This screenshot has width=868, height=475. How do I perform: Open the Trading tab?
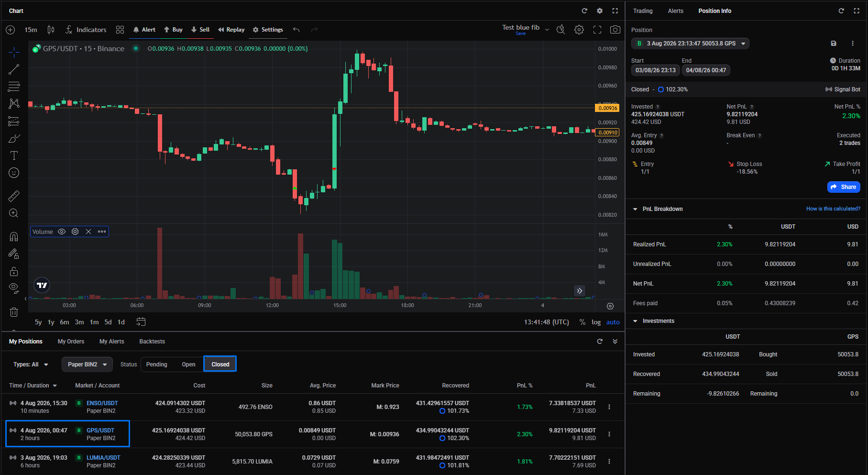[643, 11]
